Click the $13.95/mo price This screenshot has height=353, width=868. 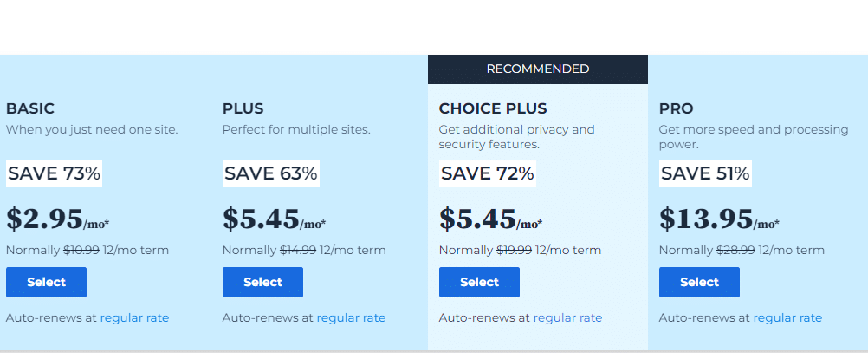point(719,219)
